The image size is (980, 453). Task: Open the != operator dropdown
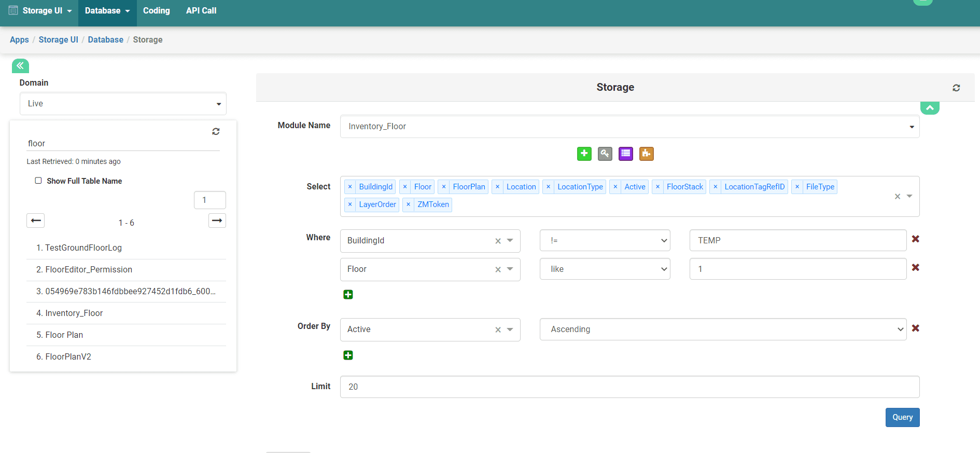pos(605,240)
